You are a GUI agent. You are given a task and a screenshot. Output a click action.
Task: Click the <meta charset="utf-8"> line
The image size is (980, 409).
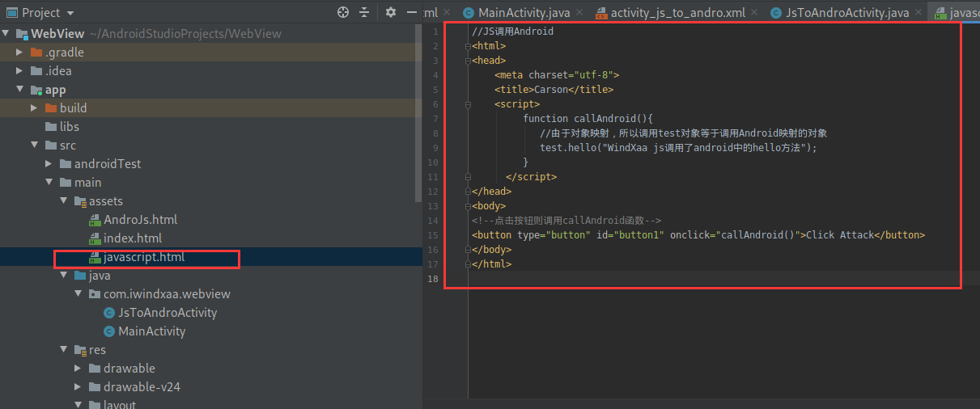click(x=557, y=75)
